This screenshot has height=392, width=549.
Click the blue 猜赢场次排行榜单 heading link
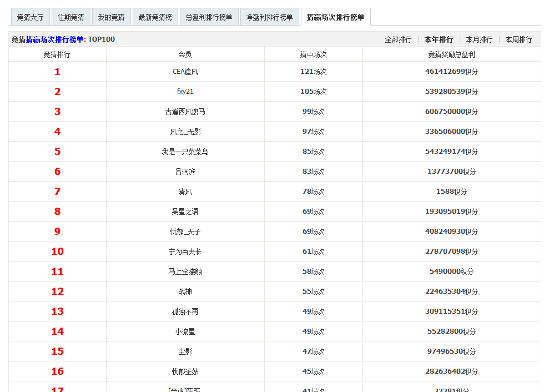tap(54, 39)
